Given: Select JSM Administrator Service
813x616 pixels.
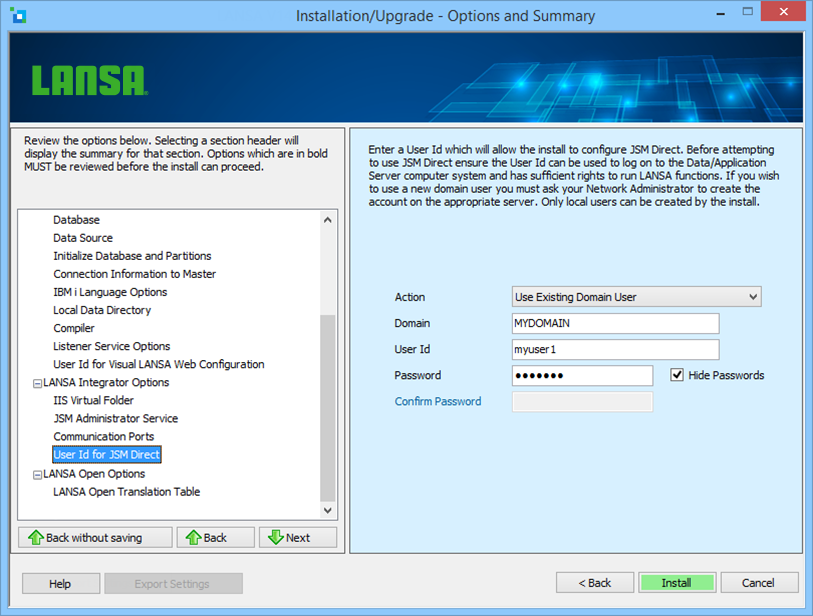Looking at the screenshot, I should click(x=116, y=418).
